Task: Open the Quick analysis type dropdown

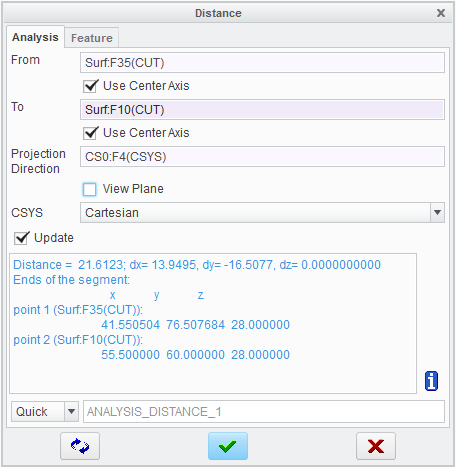Action: 71,411
